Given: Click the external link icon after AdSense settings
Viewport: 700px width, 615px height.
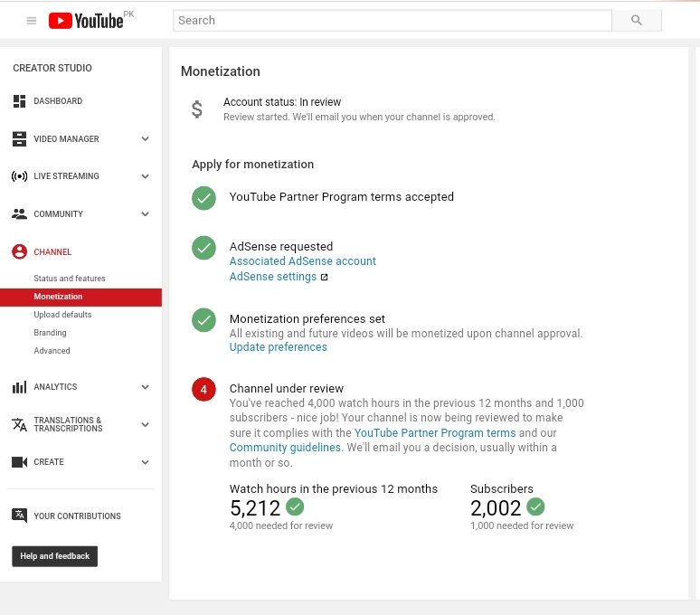Looking at the screenshot, I should 324,277.
